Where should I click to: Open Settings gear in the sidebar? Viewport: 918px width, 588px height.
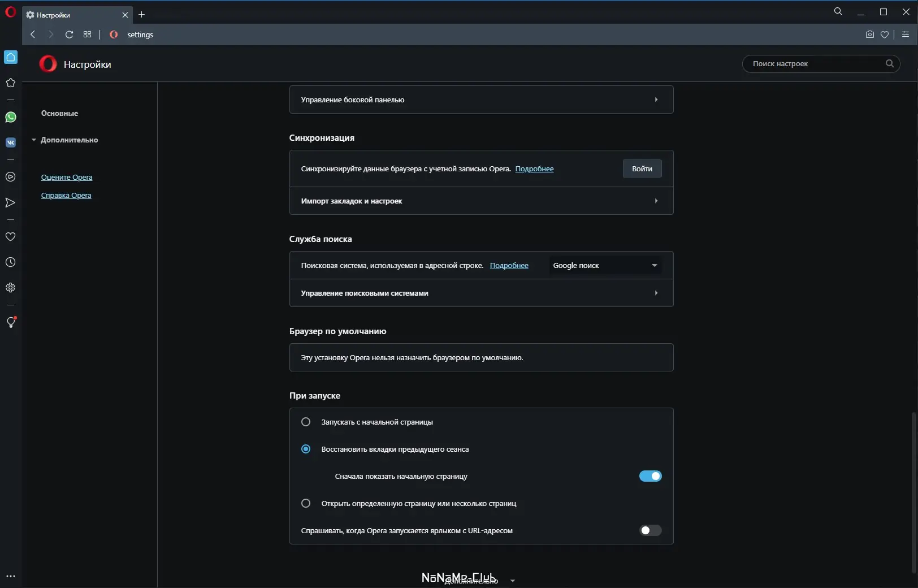tap(11, 288)
